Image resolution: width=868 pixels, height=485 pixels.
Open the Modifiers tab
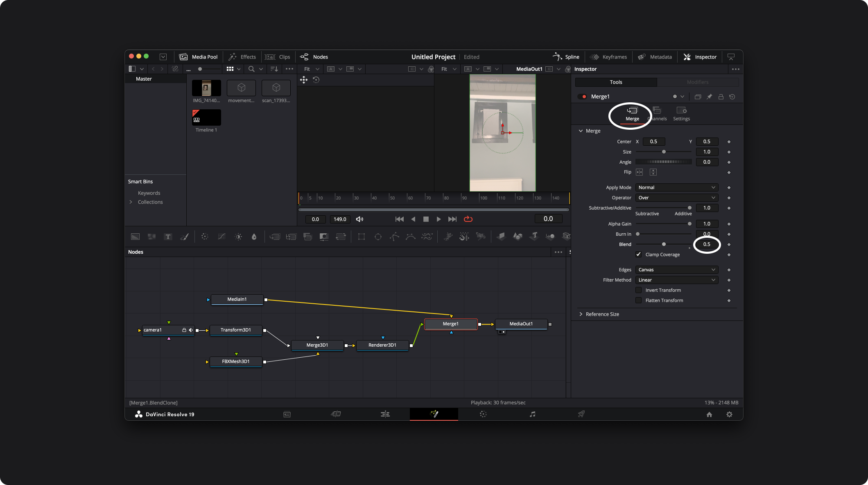(x=698, y=82)
